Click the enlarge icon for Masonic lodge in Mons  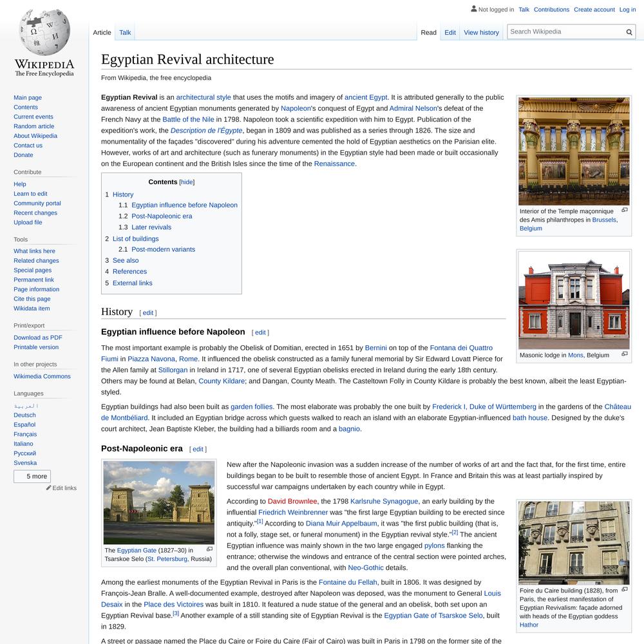[x=624, y=354]
